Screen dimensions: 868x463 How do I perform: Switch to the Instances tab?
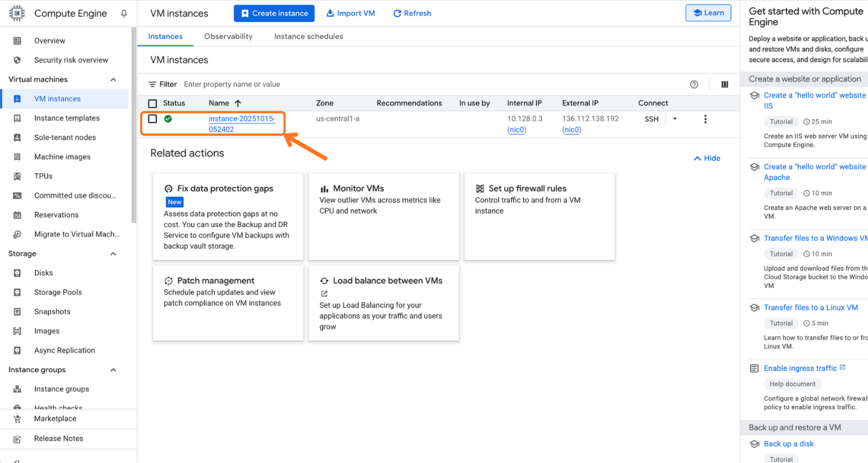[165, 36]
